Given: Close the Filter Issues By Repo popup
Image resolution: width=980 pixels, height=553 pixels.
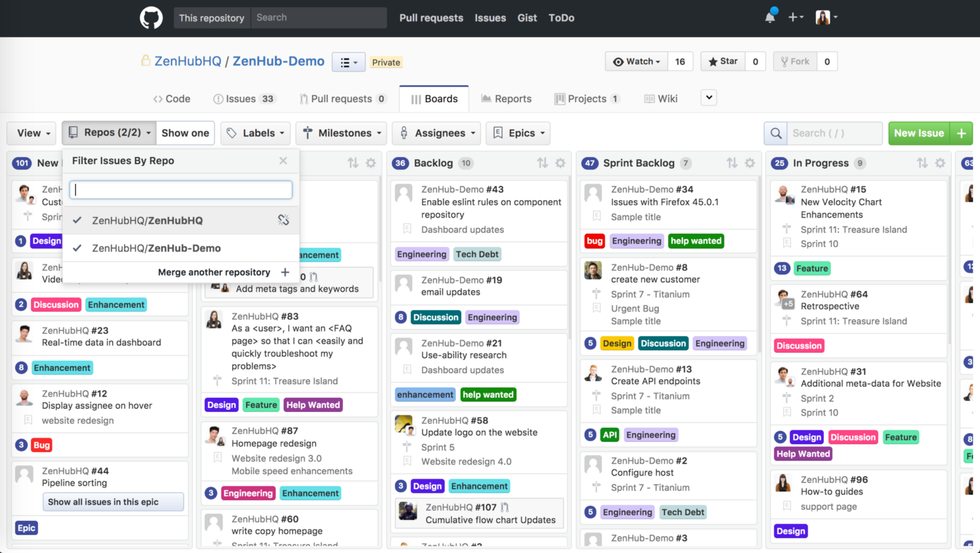Looking at the screenshot, I should click(283, 160).
